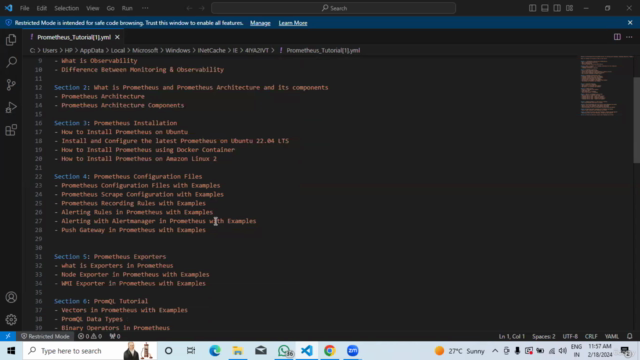Show hidden system tray icons chevron
Viewport: 640px width, 360px height.
495,351
